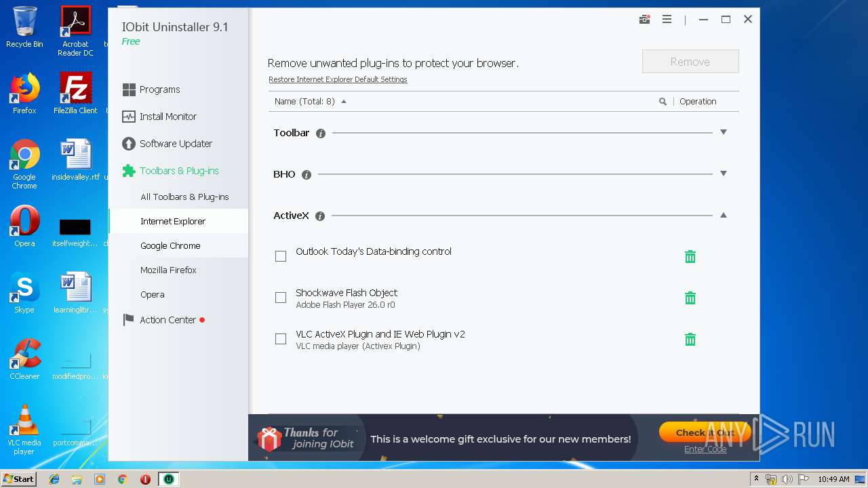Open the hamburger options menu

667,20
